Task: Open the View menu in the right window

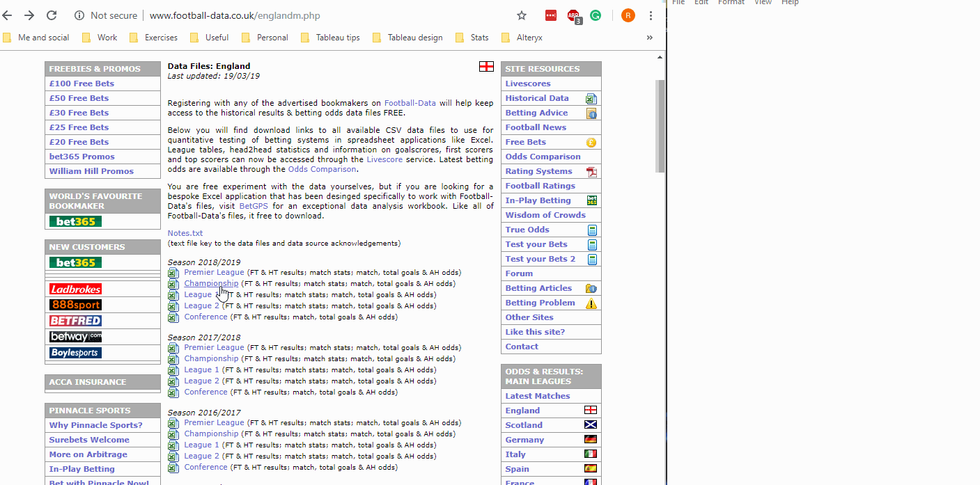Action: coord(763,3)
